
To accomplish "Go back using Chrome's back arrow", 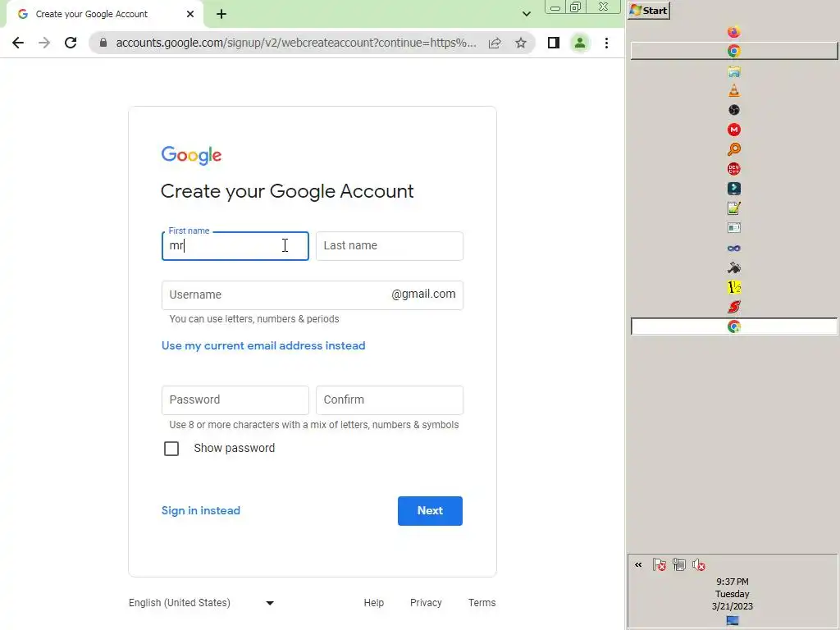I will 18,43.
